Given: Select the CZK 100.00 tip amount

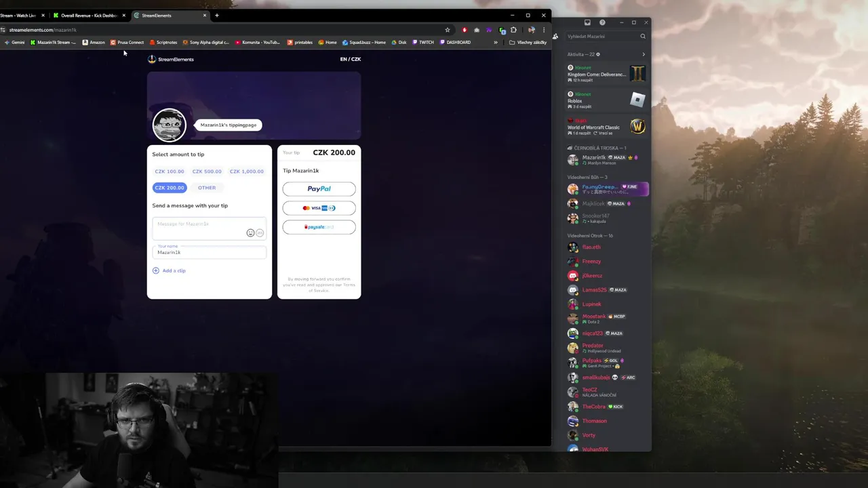Looking at the screenshot, I should pyautogui.click(x=170, y=171).
